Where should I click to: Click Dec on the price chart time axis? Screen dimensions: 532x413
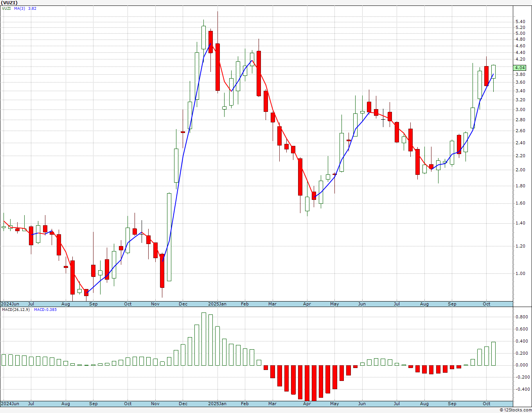[x=183, y=304]
